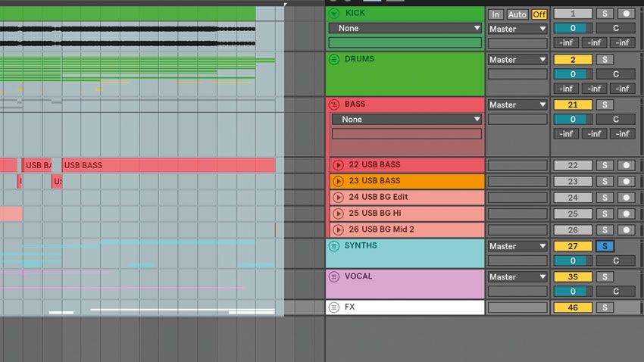
Task: Click the SYNTHS track volume value 0
Action: click(573, 261)
